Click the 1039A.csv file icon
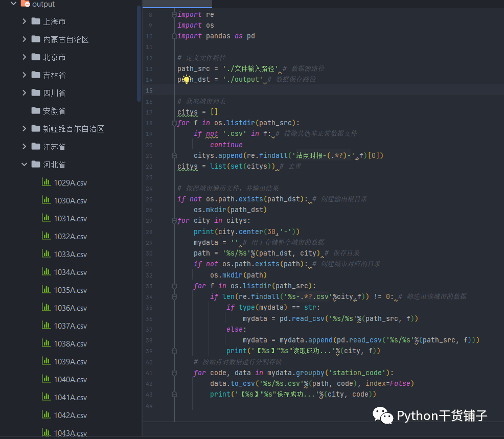Image resolution: width=504 pixels, height=439 pixels. pos(47,361)
